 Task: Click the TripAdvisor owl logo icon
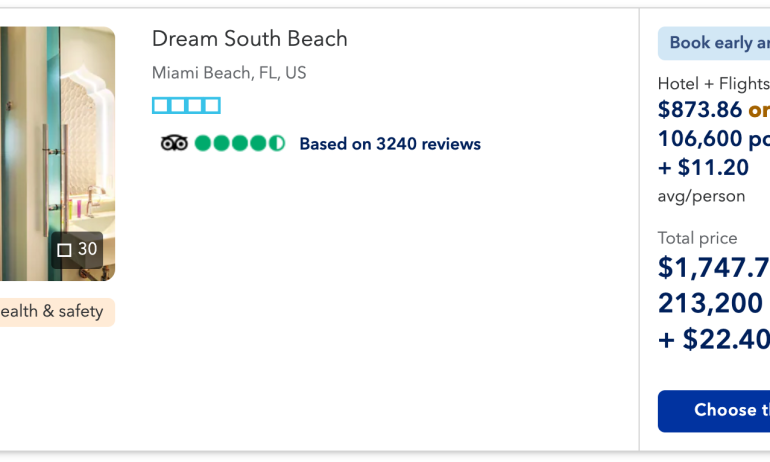pos(174,143)
